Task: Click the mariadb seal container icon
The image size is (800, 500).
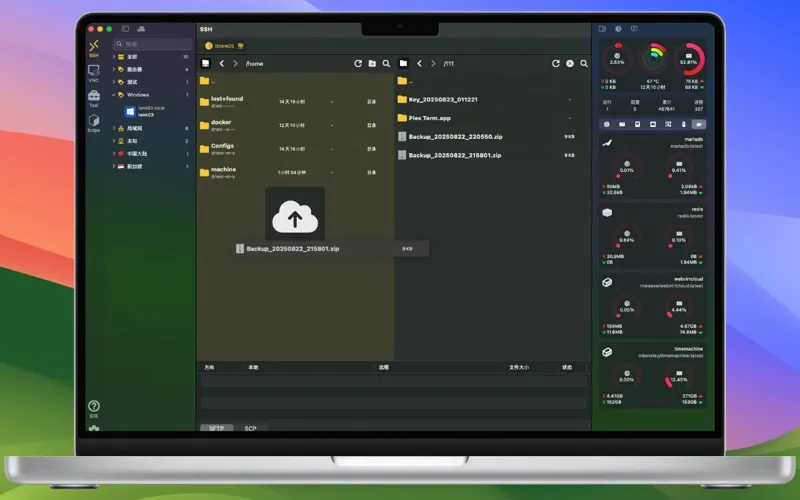Action: point(607,143)
